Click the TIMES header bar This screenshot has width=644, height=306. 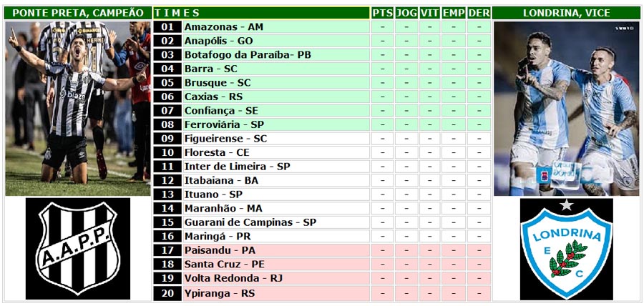click(260, 13)
